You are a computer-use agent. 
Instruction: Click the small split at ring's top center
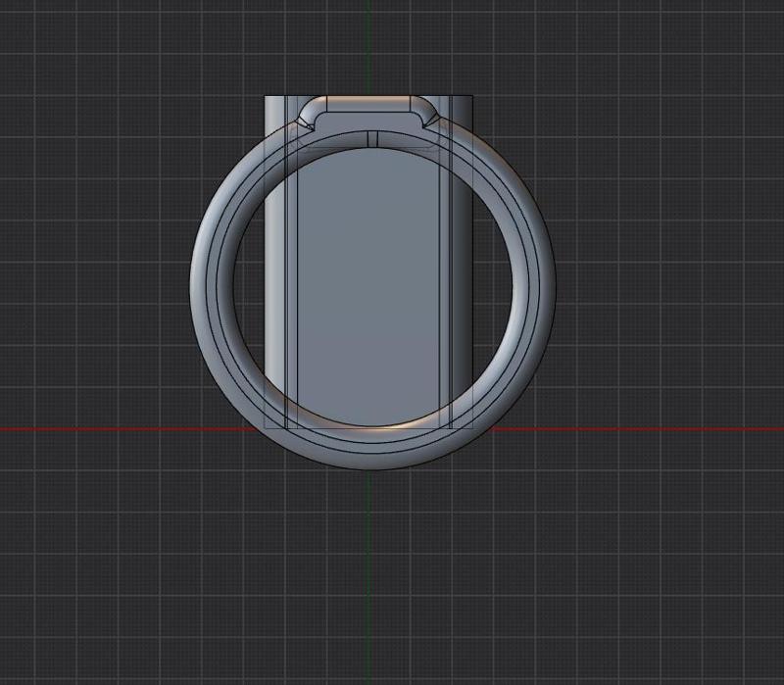click(x=371, y=139)
